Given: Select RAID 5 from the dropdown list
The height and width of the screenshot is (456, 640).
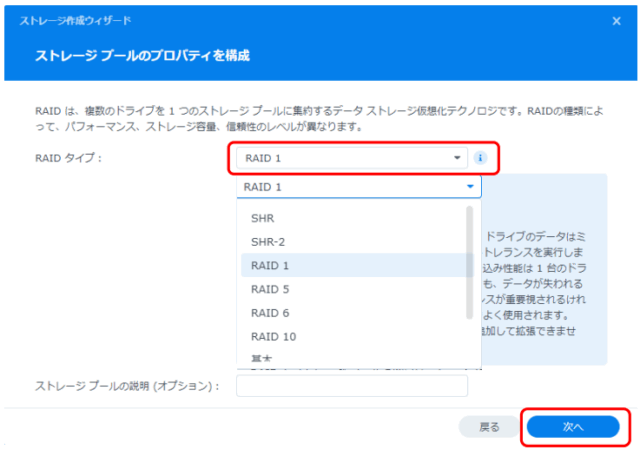Looking at the screenshot, I should coord(269,289).
